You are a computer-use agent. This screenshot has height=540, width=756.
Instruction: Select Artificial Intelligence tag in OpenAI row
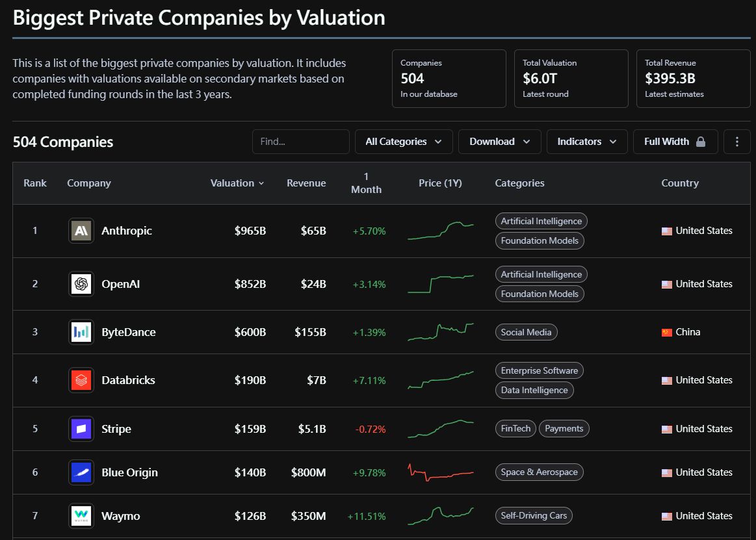[541, 274]
